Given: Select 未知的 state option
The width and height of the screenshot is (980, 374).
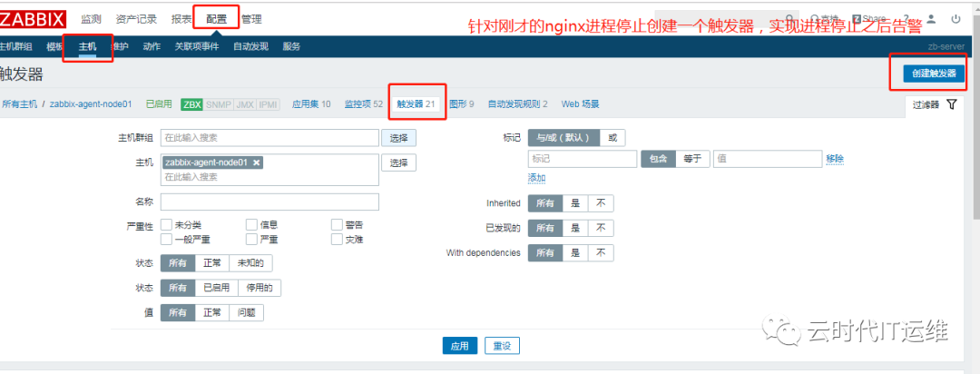Looking at the screenshot, I should pyautogui.click(x=250, y=263).
